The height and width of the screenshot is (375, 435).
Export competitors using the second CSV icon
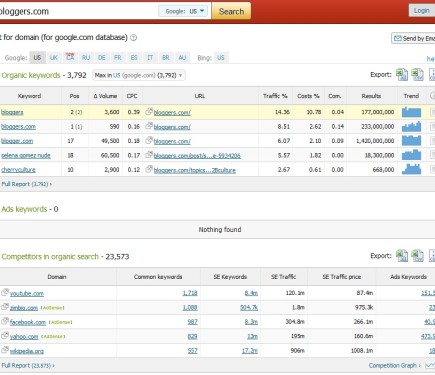[417, 256]
